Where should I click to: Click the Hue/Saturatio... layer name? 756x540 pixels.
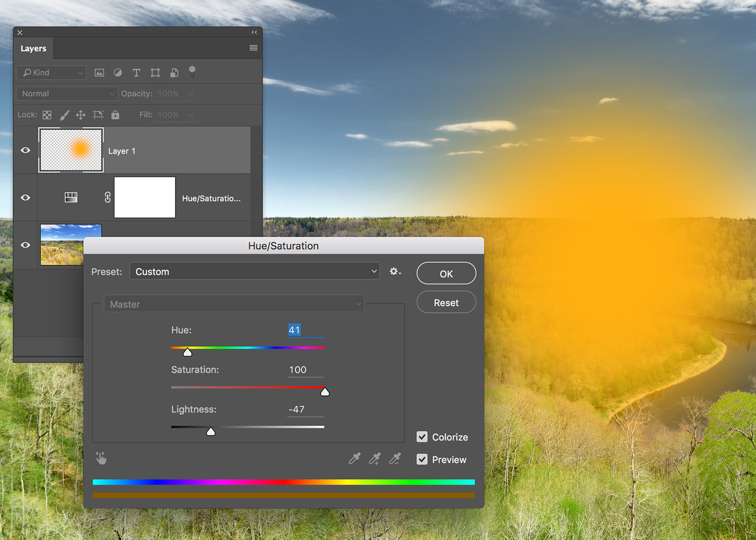(x=211, y=199)
